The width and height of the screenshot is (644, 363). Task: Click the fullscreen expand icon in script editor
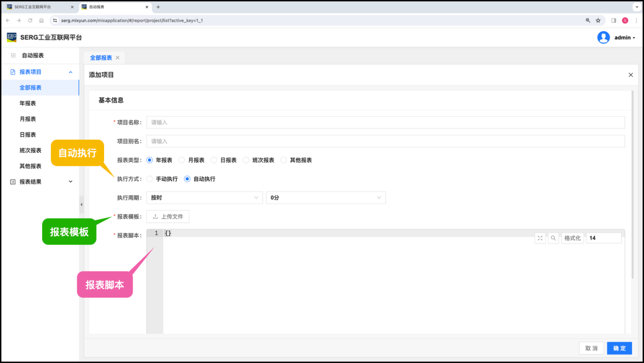click(x=540, y=238)
